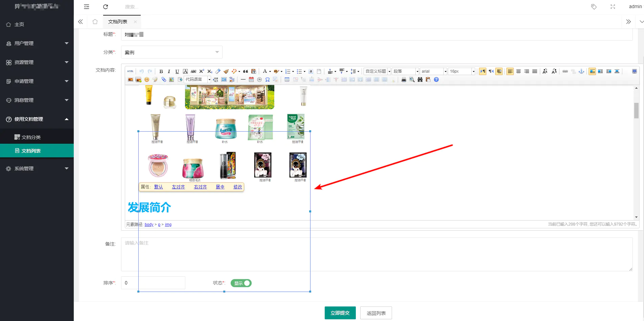
Task: Collapse the 使用文档管理 sidebar menu
Action: tap(37, 119)
